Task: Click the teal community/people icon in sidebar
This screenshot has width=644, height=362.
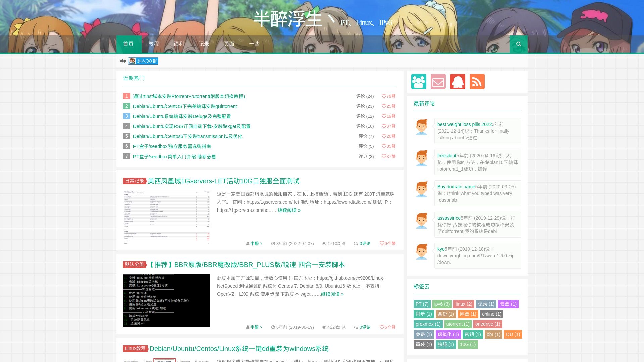Action: pos(418,81)
